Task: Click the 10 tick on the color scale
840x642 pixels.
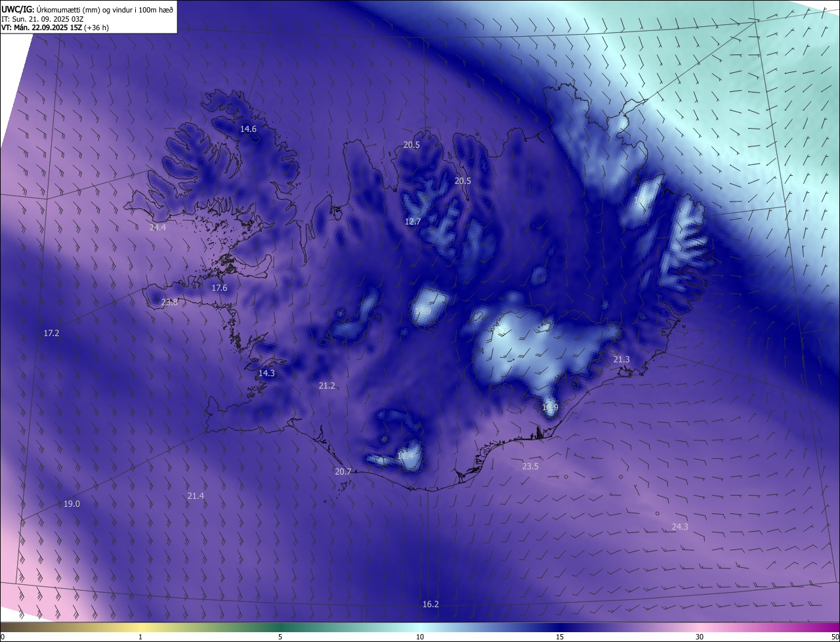Action: coord(420,637)
